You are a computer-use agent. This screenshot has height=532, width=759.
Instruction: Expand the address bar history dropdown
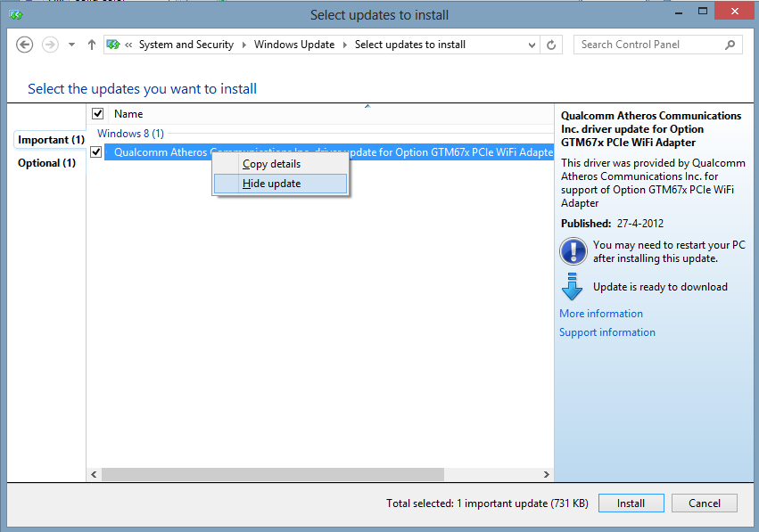pyautogui.click(x=532, y=45)
